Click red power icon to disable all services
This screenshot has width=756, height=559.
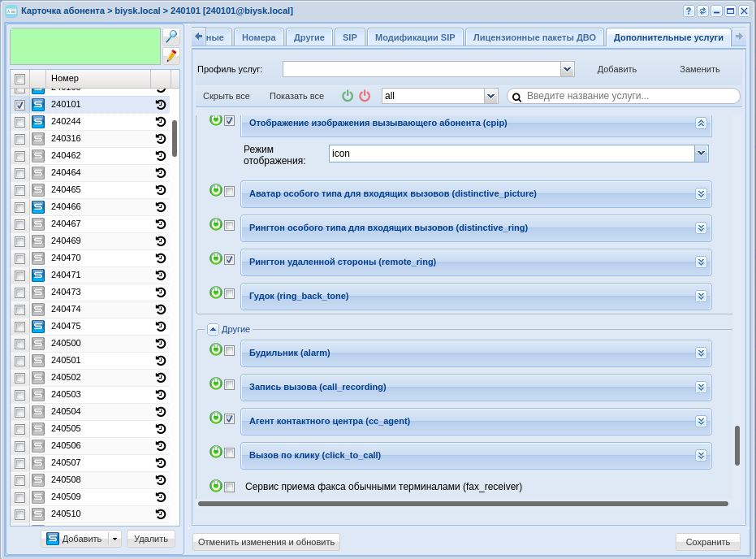click(365, 96)
